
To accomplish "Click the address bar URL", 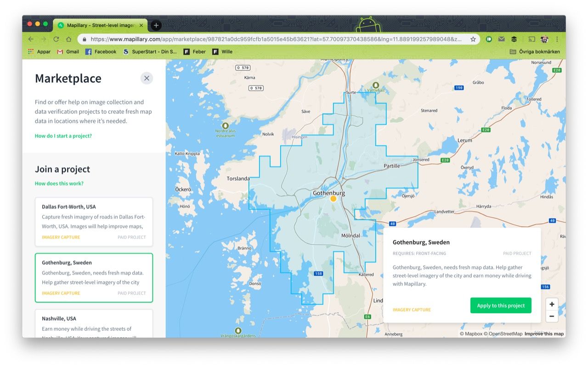I will coord(276,40).
